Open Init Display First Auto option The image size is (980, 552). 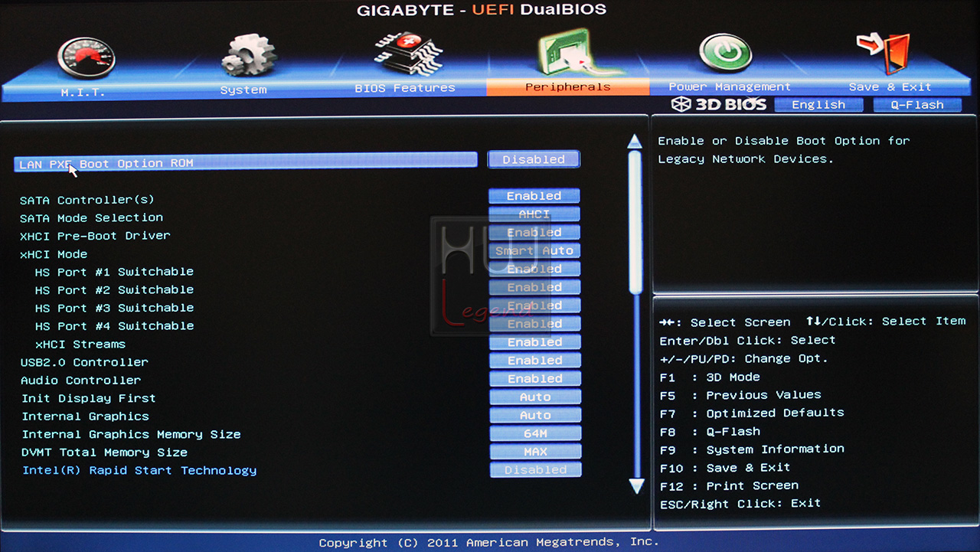[x=535, y=397]
